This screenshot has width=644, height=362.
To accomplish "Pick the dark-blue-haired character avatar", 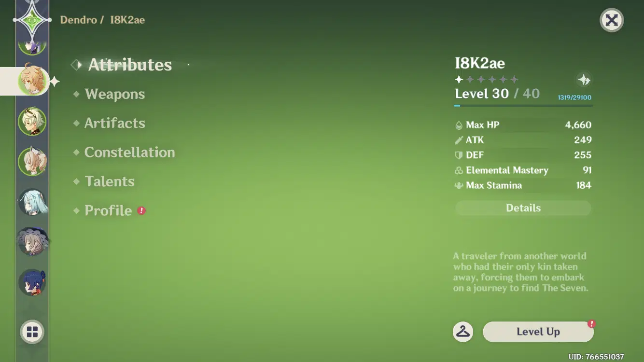I will [32, 282].
